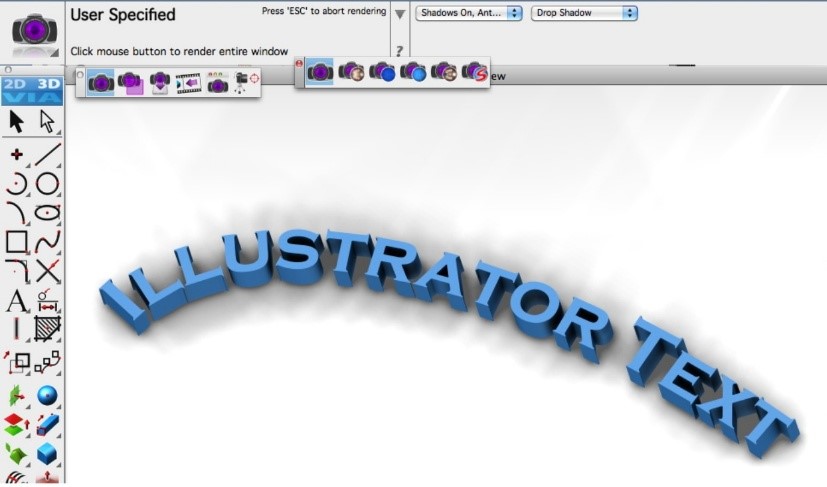Click the question mark help button

399,51
